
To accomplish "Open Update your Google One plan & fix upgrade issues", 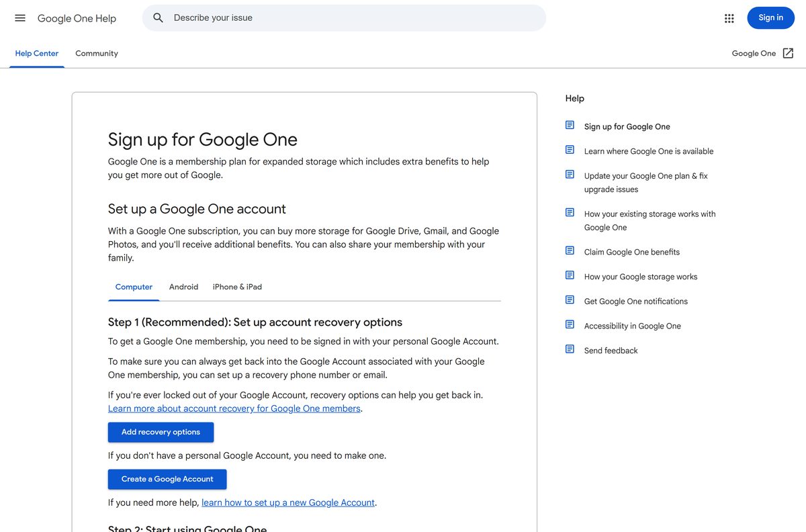I will click(646, 183).
